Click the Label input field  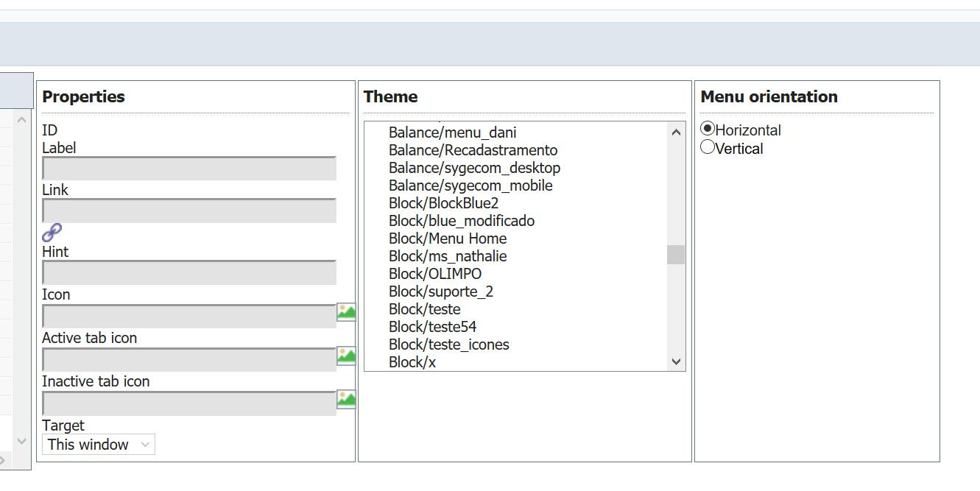click(189, 168)
